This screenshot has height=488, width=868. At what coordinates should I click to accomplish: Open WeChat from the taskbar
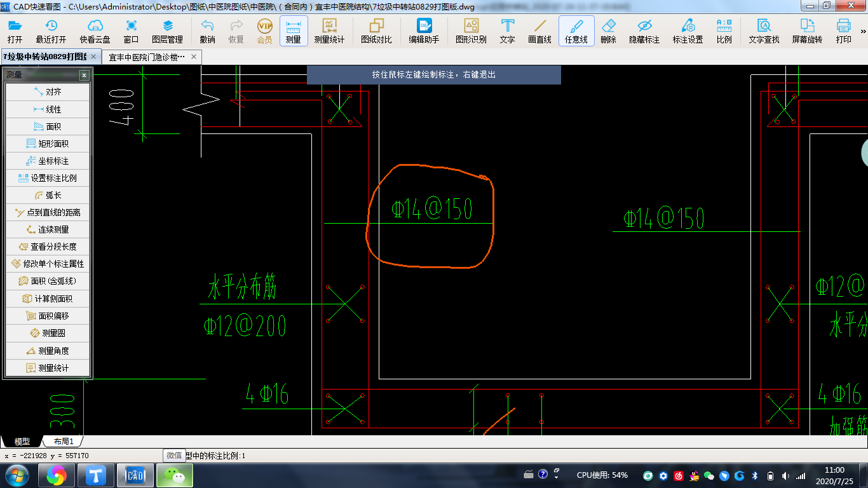pos(175,475)
